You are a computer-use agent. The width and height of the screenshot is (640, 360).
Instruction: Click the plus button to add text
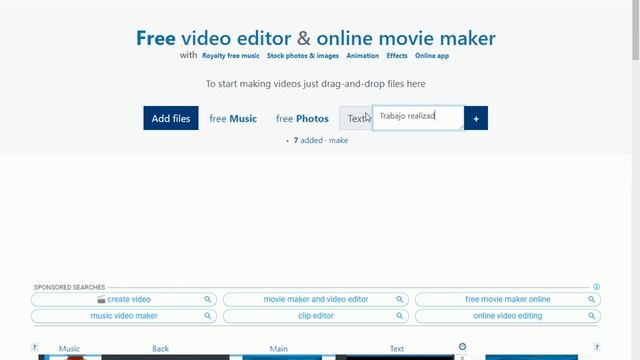tap(476, 118)
